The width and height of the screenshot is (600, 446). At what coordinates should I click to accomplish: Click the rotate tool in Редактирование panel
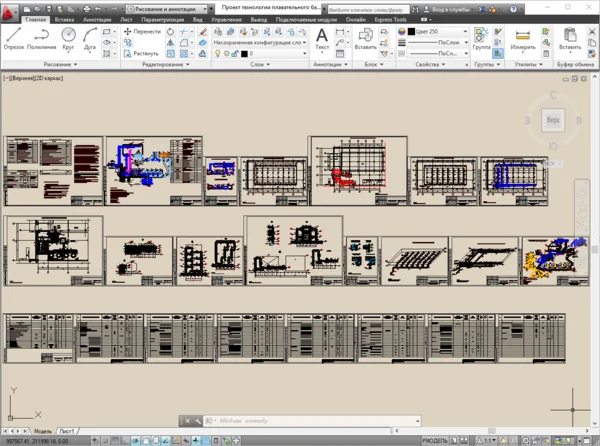171,31
